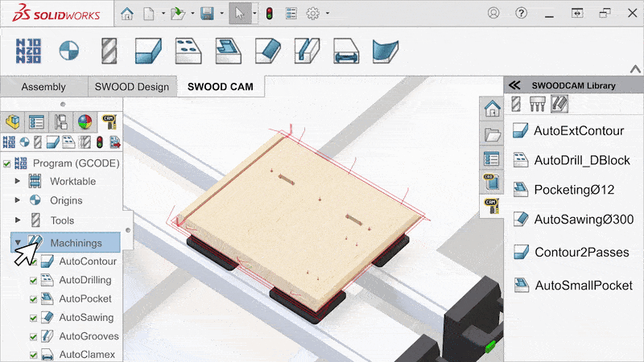Collapse the Machinings tree node
The width and height of the screenshot is (644, 362).
(18, 243)
